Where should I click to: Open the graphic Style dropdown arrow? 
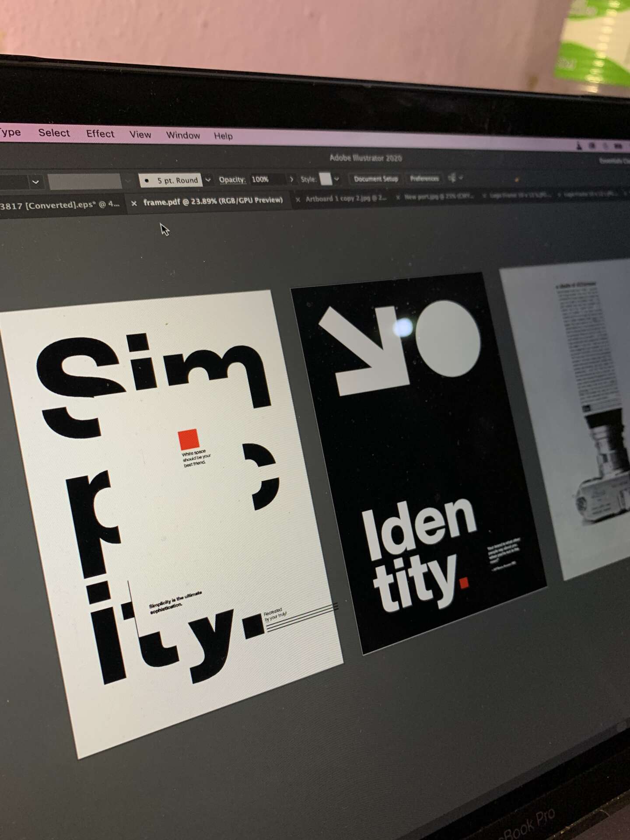(336, 179)
